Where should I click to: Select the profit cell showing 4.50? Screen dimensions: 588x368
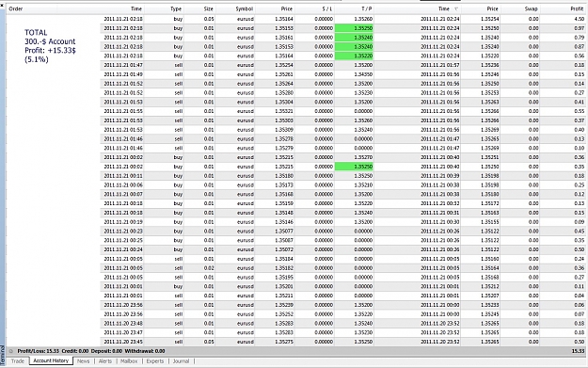(580, 19)
